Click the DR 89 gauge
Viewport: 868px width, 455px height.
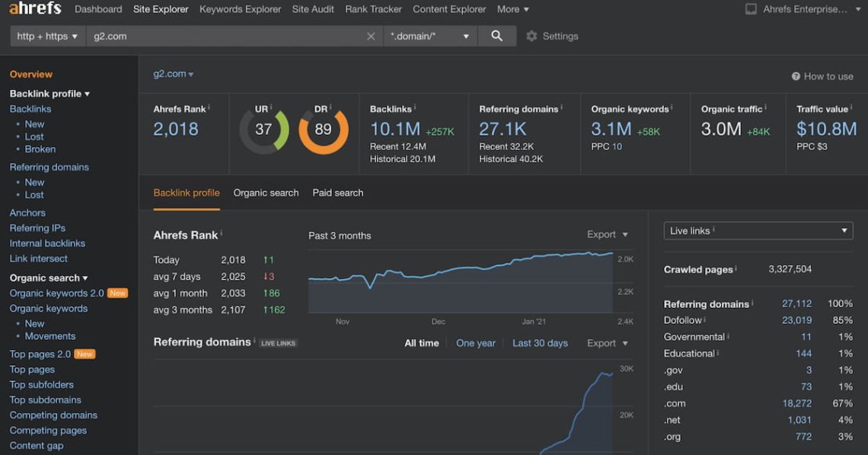(x=324, y=130)
